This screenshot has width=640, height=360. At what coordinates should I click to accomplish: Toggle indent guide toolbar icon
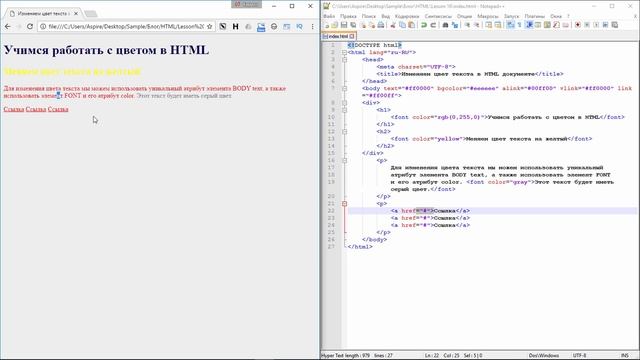point(529,25)
